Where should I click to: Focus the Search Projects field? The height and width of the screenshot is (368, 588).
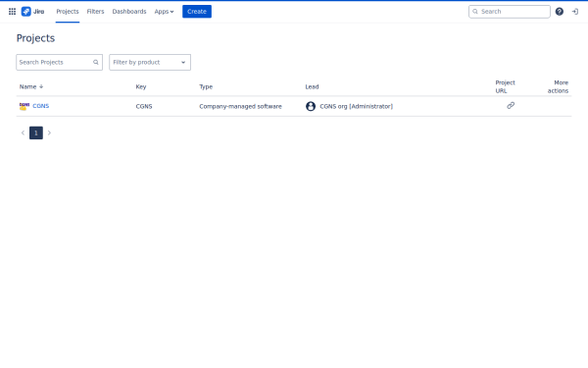(x=59, y=63)
